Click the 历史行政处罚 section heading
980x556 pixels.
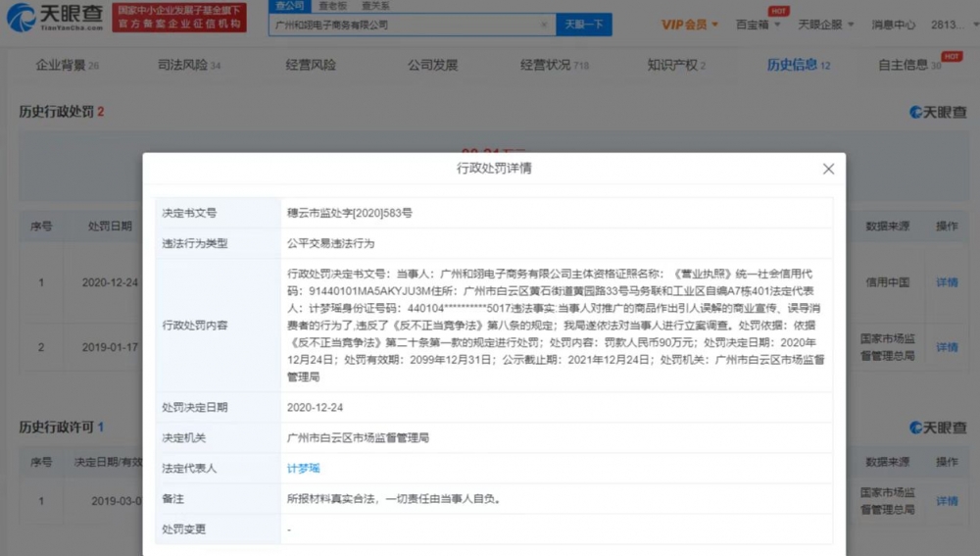(x=61, y=112)
